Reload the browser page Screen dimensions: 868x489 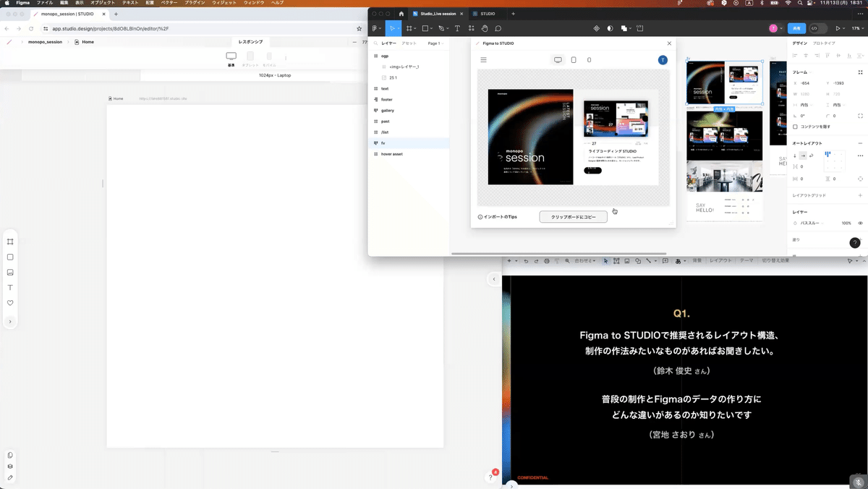[31, 28]
